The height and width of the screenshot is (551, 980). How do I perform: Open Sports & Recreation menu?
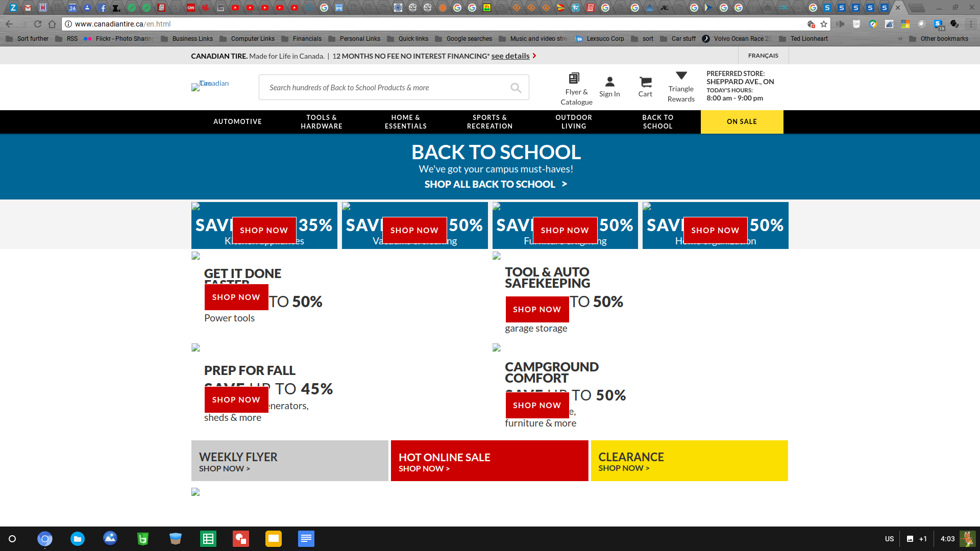(490, 122)
